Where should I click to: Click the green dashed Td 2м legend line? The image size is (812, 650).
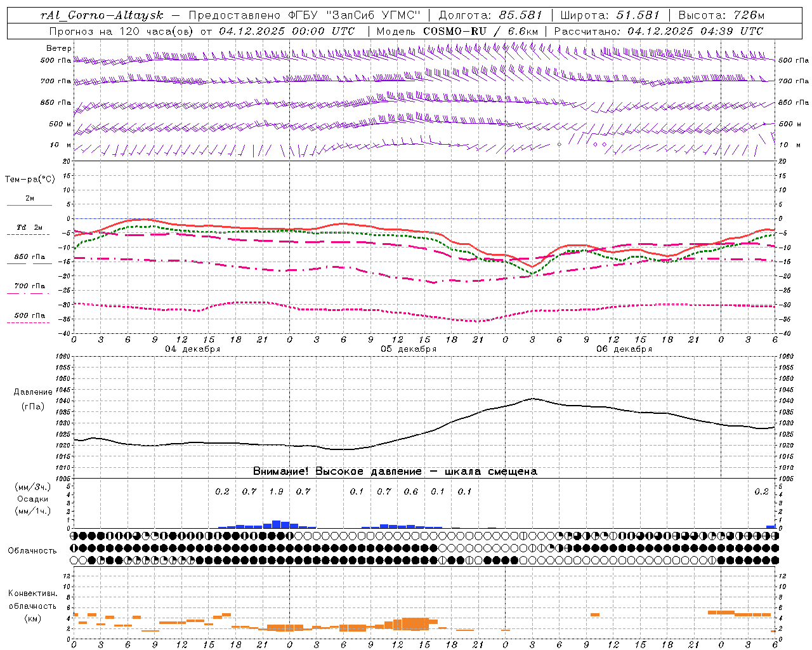[29, 235]
